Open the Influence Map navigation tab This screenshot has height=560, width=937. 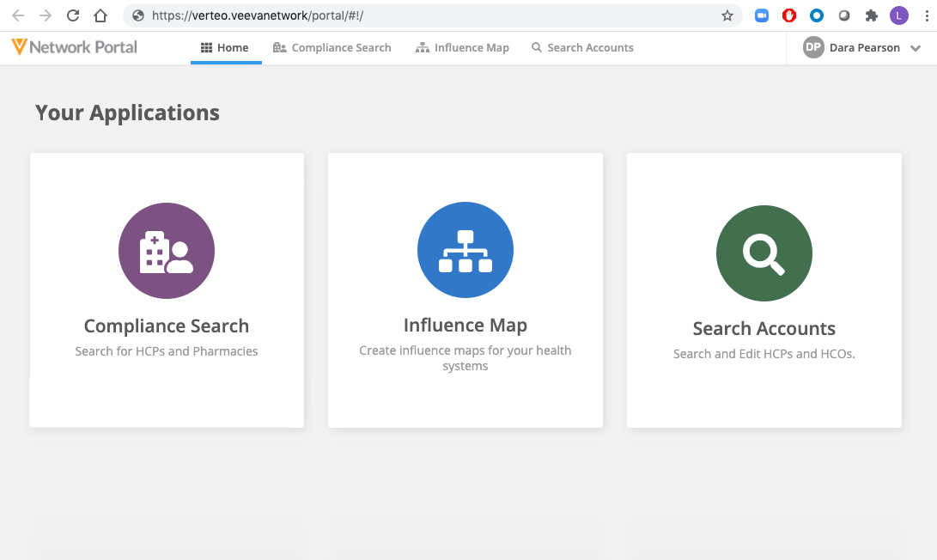pos(462,48)
